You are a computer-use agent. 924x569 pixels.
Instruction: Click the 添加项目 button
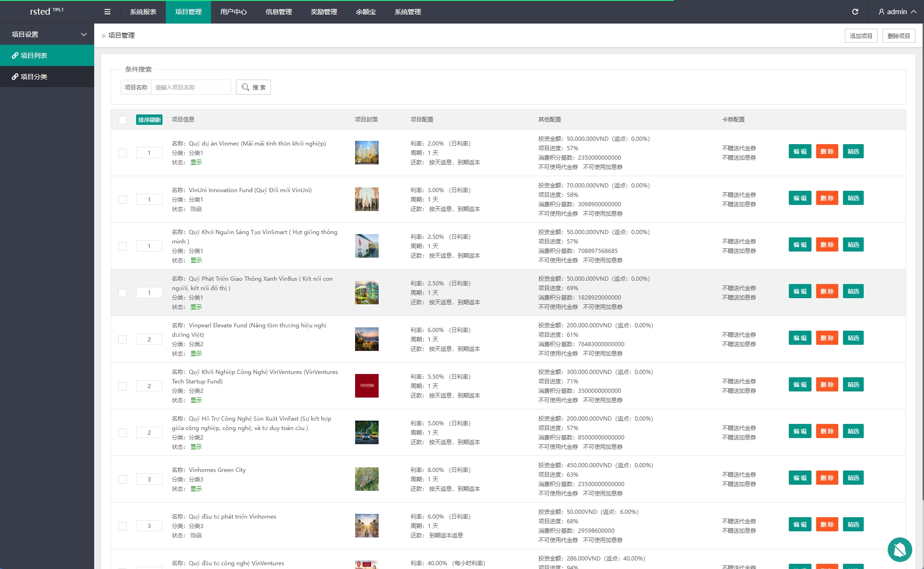coord(861,36)
